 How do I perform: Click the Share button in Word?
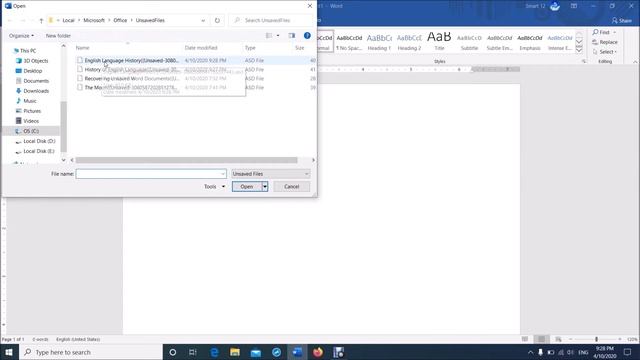click(x=622, y=20)
